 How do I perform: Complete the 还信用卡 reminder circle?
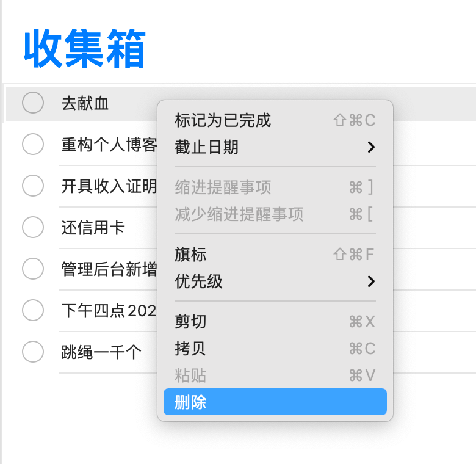[x=33, y=227]
